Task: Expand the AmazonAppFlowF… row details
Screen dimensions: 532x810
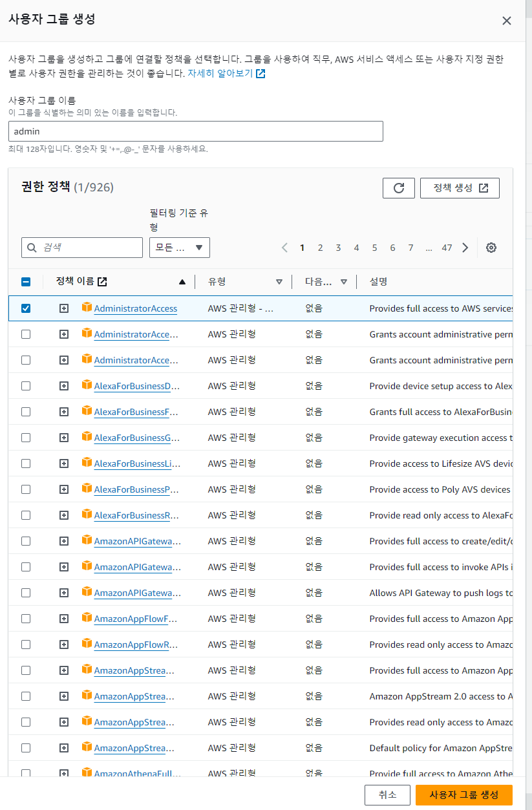Action: pyautogui.click(x=63, y=619)
